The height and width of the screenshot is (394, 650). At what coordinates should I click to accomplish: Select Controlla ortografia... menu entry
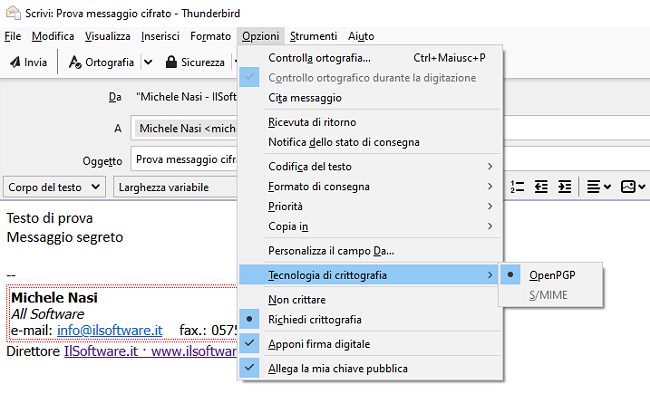pyautogui.click(x=371, y=58)
